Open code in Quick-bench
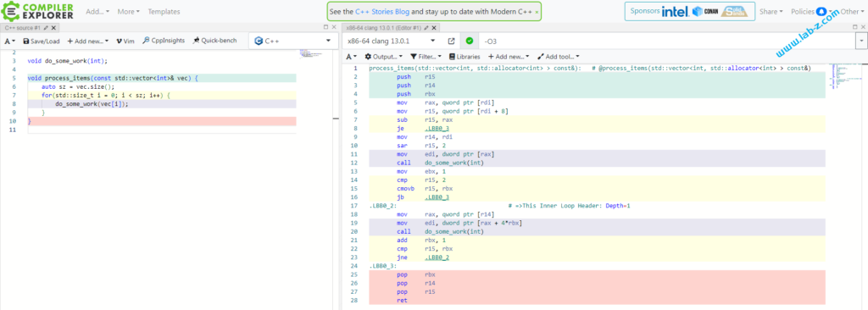 [x=214, y=41]
